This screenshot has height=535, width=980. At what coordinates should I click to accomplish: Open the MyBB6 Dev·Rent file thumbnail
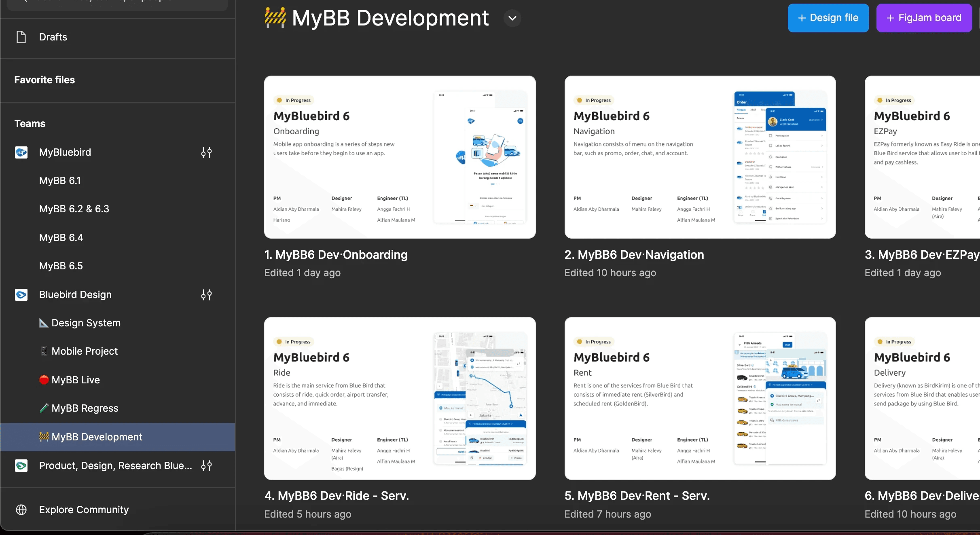click(700, 399)
